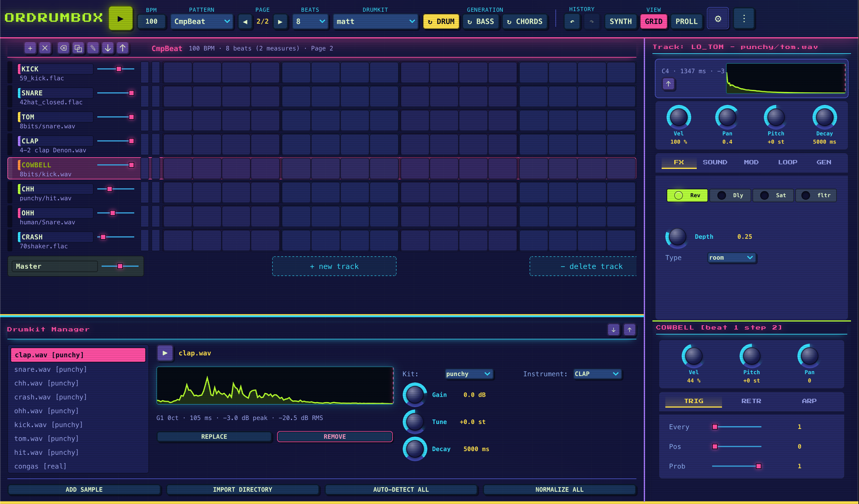859x504 pixels.
Task: Open the LOOP tab
Action: click(x=788, y=162)
